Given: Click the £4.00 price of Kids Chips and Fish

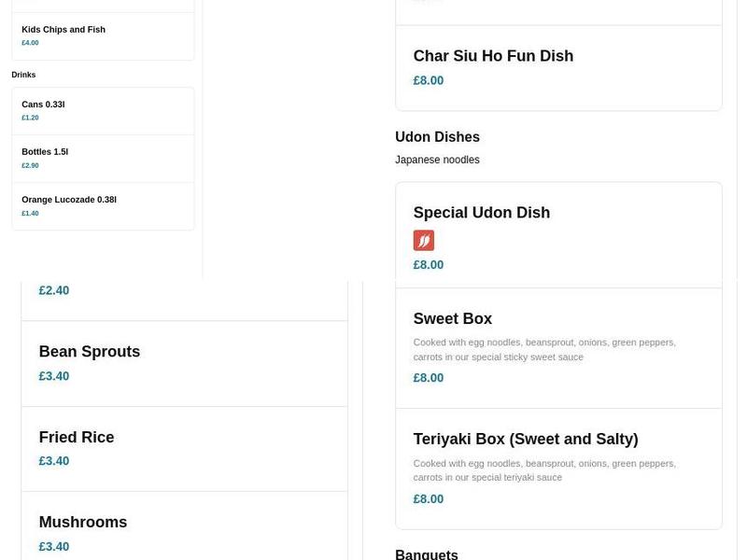Looking at the screenshot, I should (30, 40).
